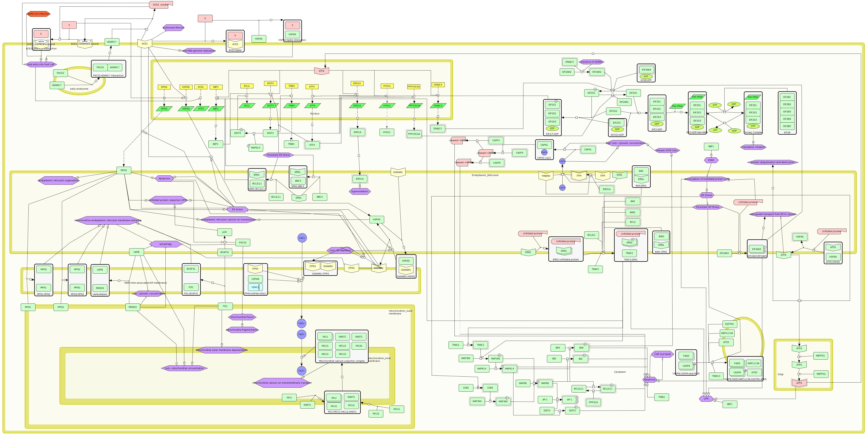Select the phosphorylated MAPK14 node near DDIT3
Screen dimensions: 868x435
(256, 148)
